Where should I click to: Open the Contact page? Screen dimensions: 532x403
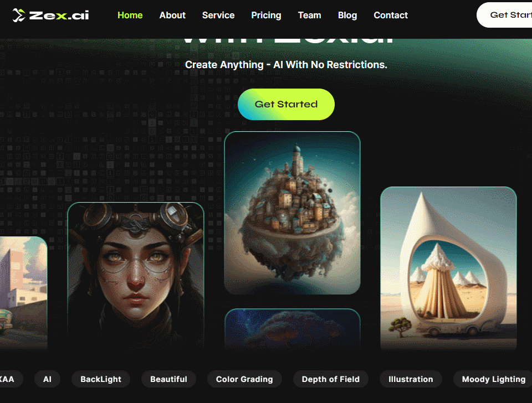click(391, 15)
